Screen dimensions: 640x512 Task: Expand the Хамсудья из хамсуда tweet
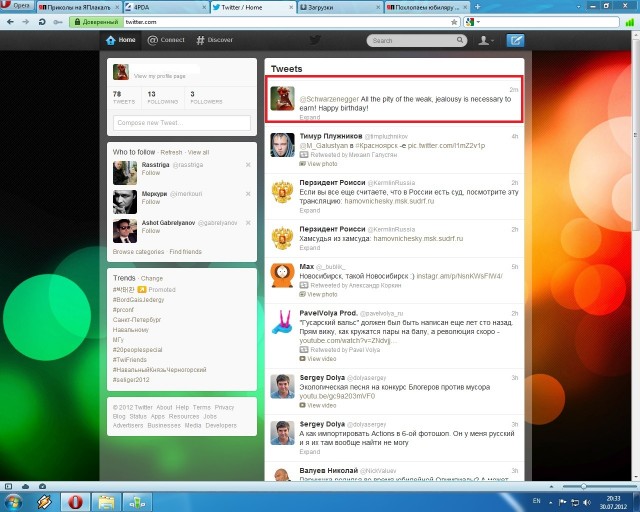click(309, 248)
